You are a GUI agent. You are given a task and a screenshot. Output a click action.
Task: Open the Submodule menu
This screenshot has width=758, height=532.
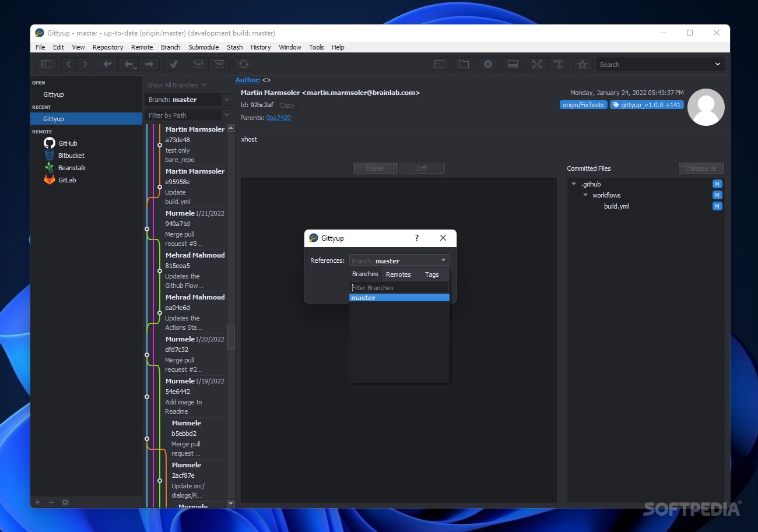point(203,47)
